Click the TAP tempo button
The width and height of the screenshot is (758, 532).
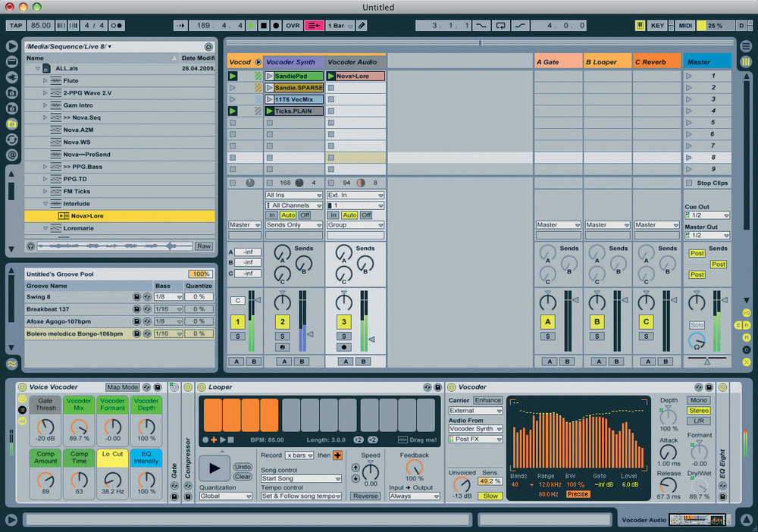tap(16, 26)
